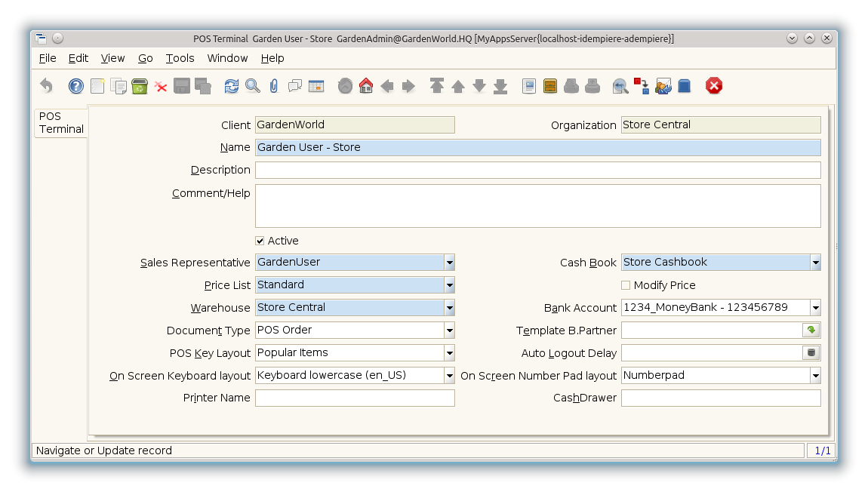Click the red Exit window icon
Image resolution: width=868 pixels, height=492 pixels.
pos(714,86)
